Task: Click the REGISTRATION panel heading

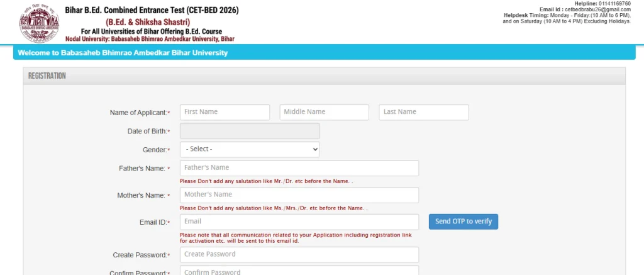Action: (47, 76)
